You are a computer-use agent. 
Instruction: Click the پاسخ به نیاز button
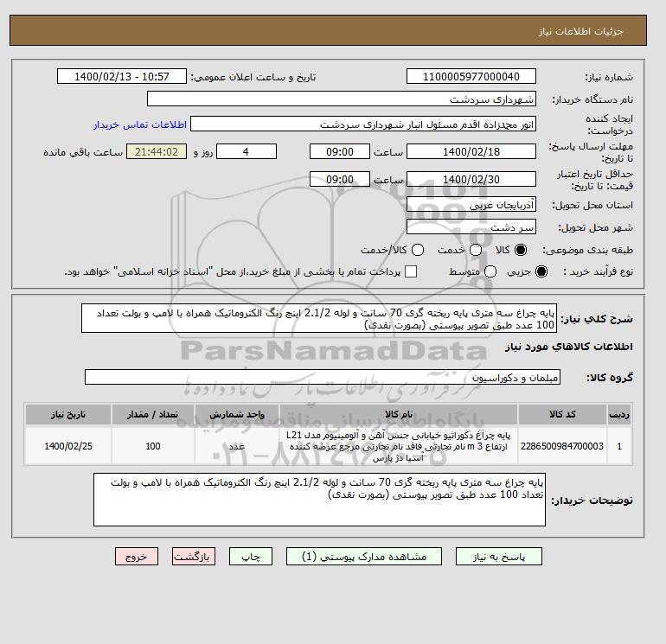pos(499,556)
